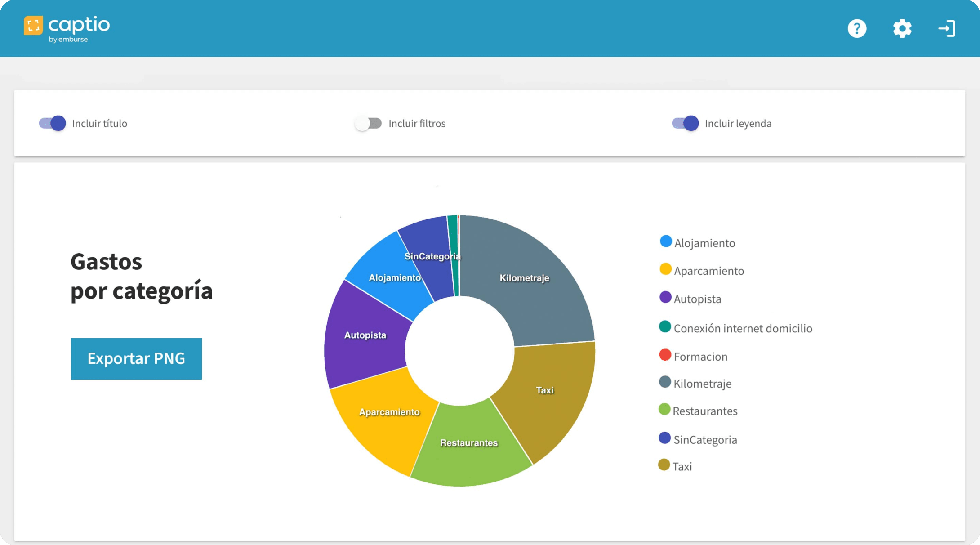Click the Autopista legend label
Screen dimensions: 980x545
697,299
